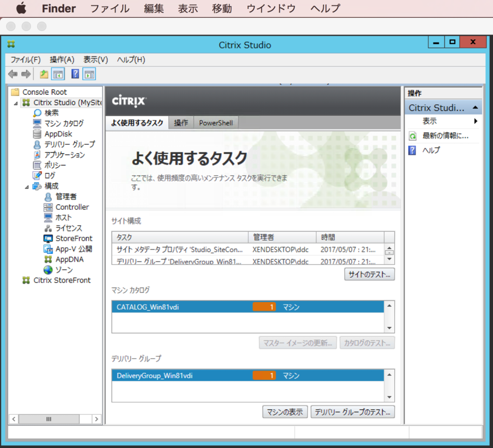The image size is (493, 448).
Task: Click デリバリー グループ list scroll down arrow
Action: click(389, 397)
